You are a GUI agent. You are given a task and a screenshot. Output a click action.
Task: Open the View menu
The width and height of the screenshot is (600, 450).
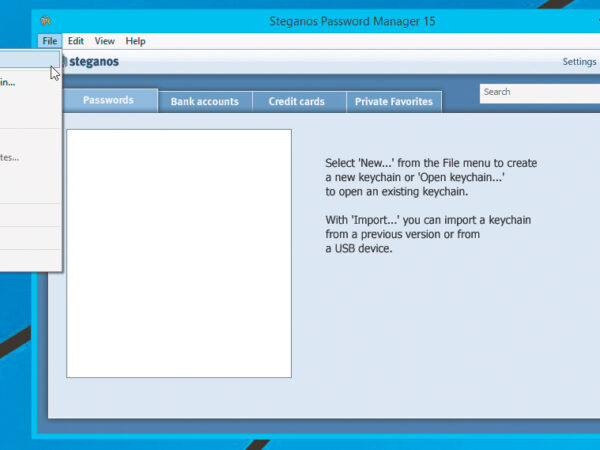105,41
